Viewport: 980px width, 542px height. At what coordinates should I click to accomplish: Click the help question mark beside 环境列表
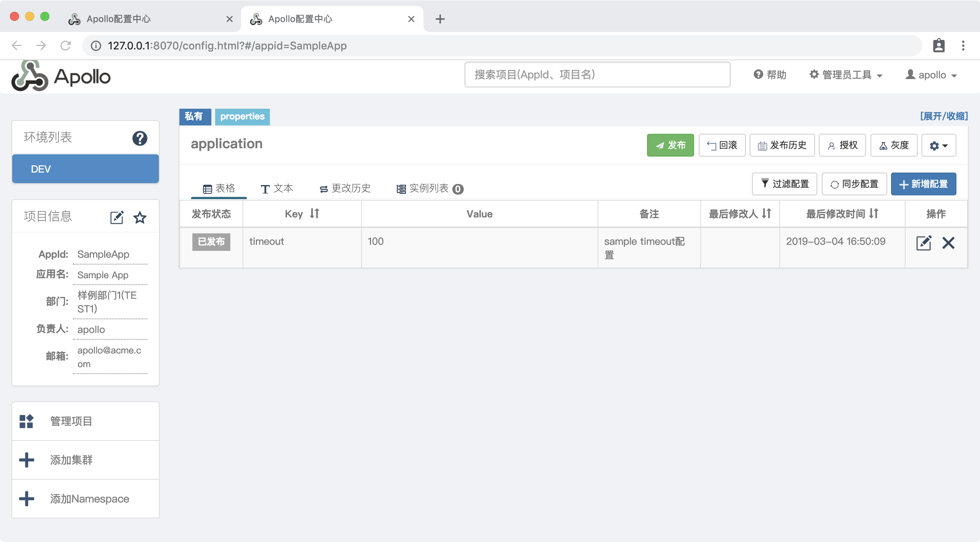tap(140, 138)
